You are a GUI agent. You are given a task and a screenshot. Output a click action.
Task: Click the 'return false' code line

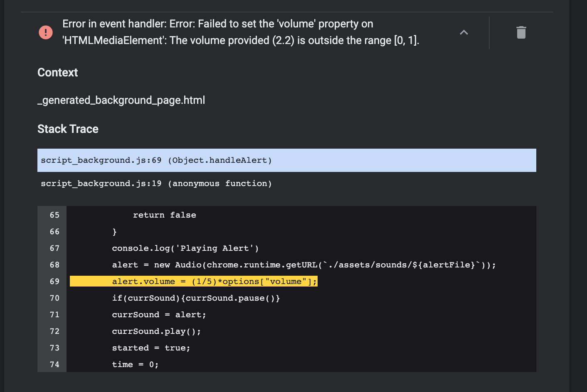[165, 215]
